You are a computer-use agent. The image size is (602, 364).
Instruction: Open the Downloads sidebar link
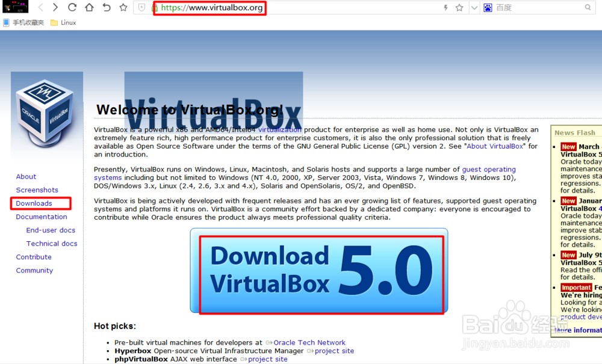pyautogui.click(x=34, y=203)
